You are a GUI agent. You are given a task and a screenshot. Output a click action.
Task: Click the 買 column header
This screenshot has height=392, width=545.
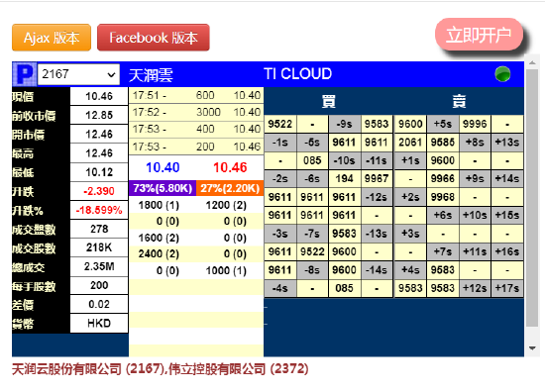(329, 101)
